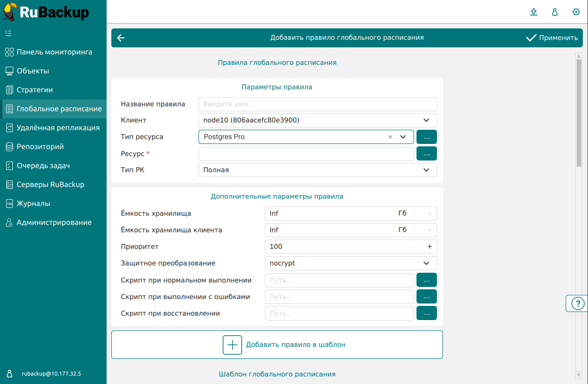Select Репозиторий in the sidebar
588x384 pixels.
click(40, 147)
